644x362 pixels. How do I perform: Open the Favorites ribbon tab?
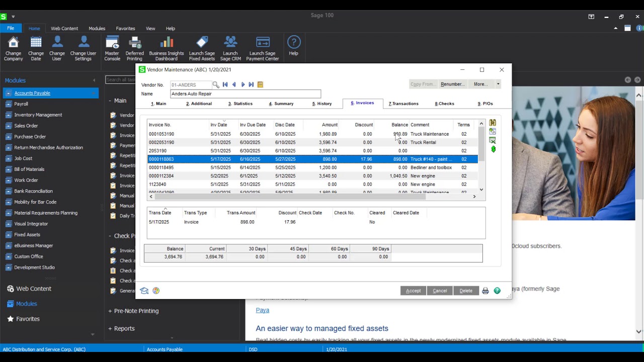click(125, 29)
